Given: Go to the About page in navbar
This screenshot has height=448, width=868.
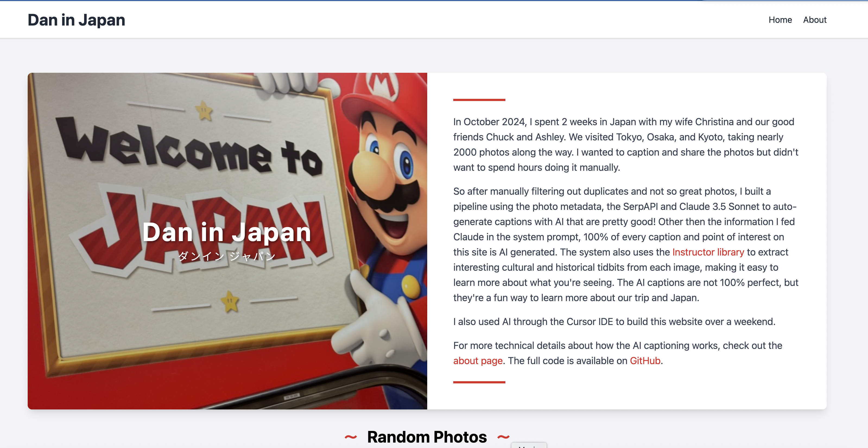Looking at the screenshot, I should click(x=815, y=20).
